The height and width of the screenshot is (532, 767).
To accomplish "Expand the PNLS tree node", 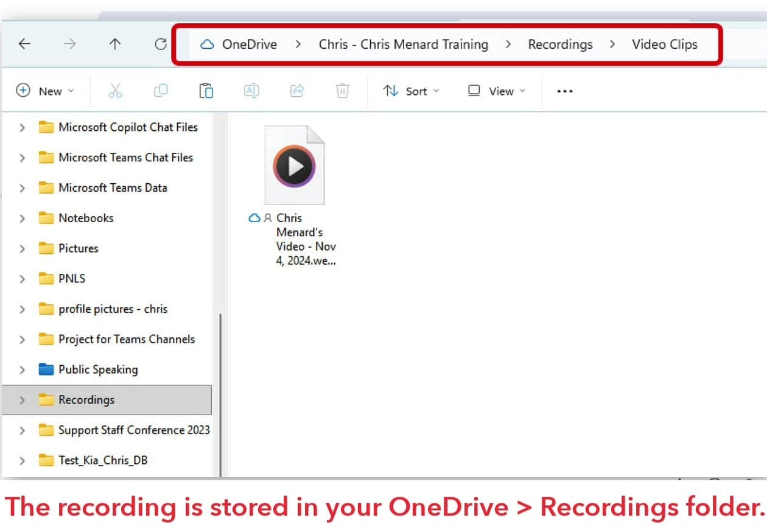I will click(x=23, y=279).
